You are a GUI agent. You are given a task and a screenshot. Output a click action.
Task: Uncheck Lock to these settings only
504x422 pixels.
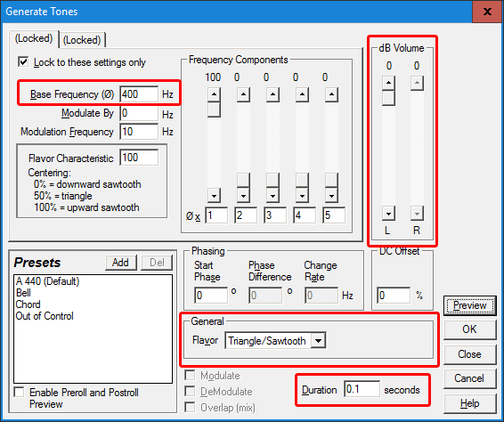pyautogui.click(x=23, y=61)
